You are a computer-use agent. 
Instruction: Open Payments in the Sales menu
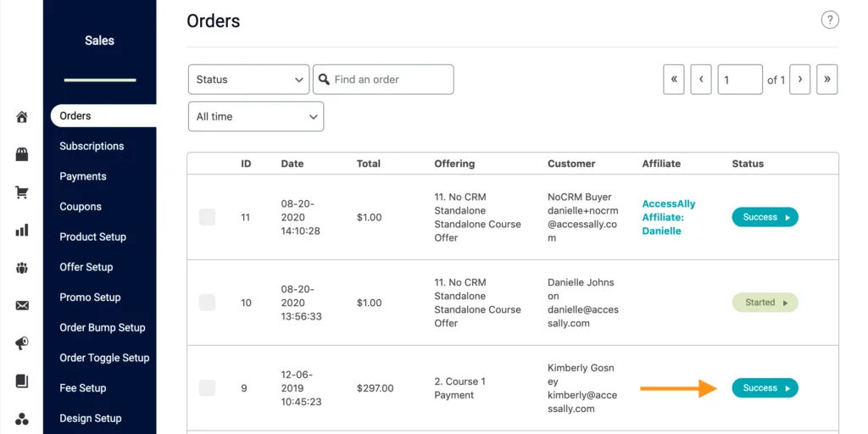83,176
